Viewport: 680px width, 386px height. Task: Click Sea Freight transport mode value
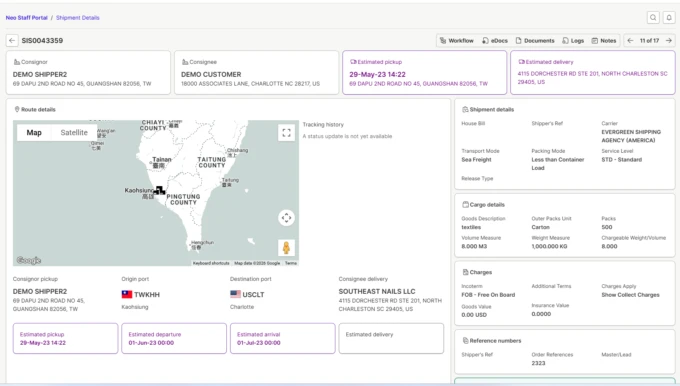point(476,160)
